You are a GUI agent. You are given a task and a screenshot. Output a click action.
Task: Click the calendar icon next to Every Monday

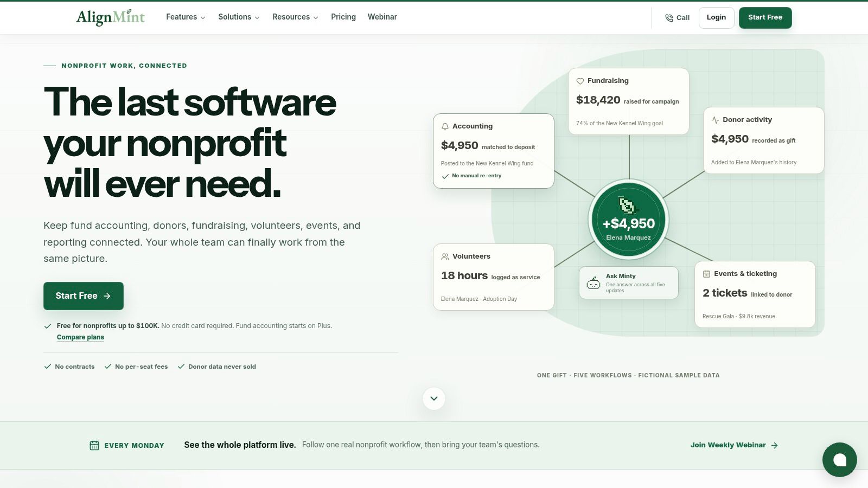click(94, 445)
